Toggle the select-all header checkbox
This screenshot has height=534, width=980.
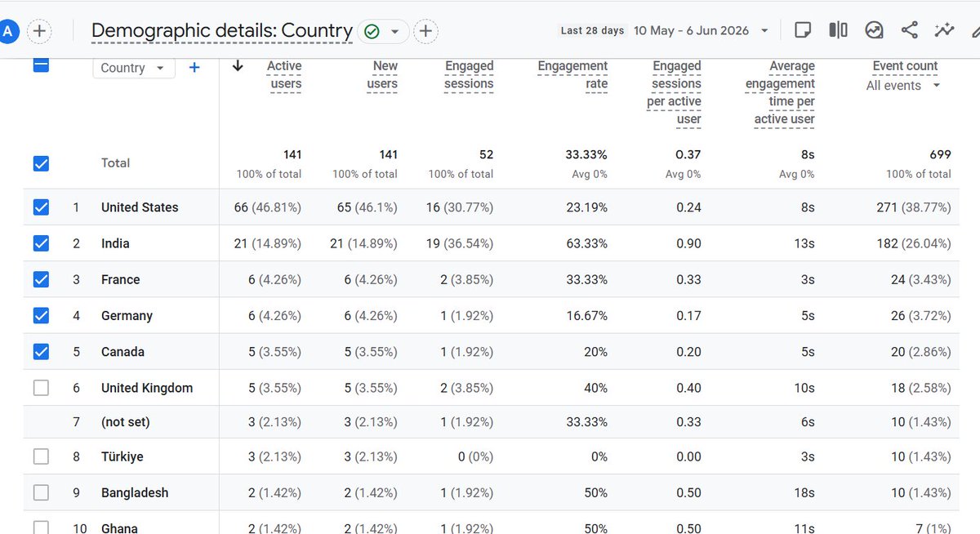click(x=41, y=65)
